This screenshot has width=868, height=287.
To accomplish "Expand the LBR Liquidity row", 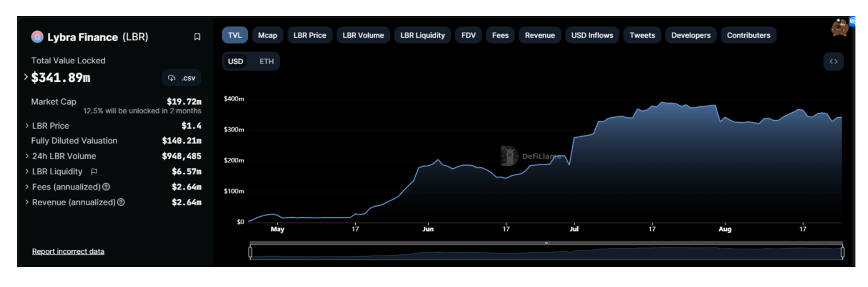I will [27, 172].
